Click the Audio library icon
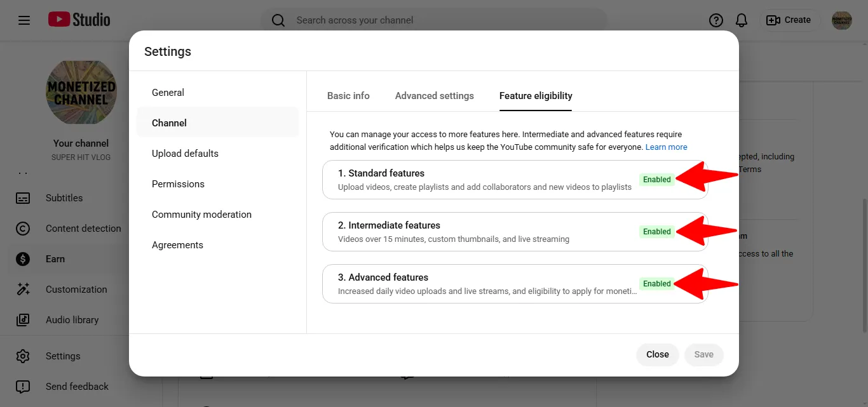The image size is (868, 407). pos(23,320)
